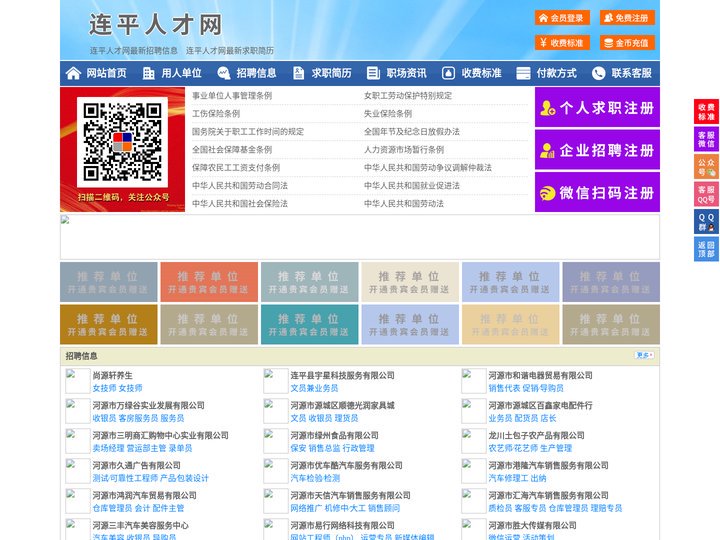Click the purple 客服微信 side widget
The image size is (720, 540).
coord(706,139)
